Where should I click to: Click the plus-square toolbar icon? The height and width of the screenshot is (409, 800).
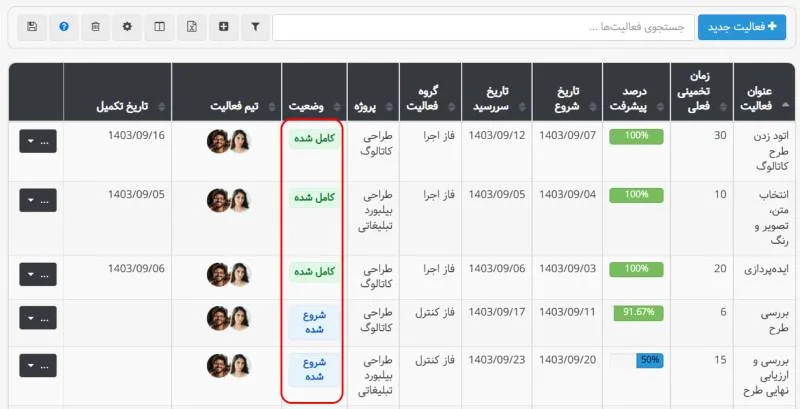pyautogui.click(x=223, y=27)
